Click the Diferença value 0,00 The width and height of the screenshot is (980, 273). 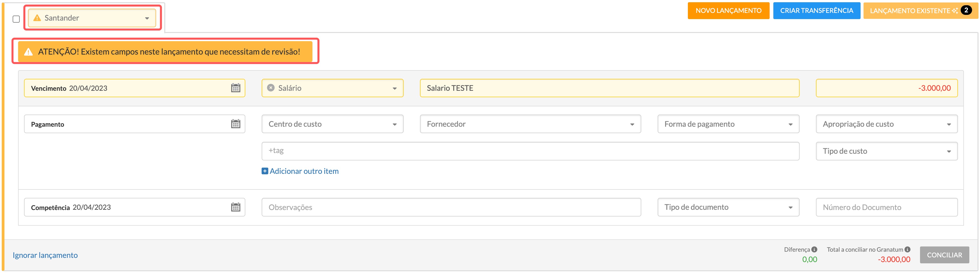[x=809, y=259]
